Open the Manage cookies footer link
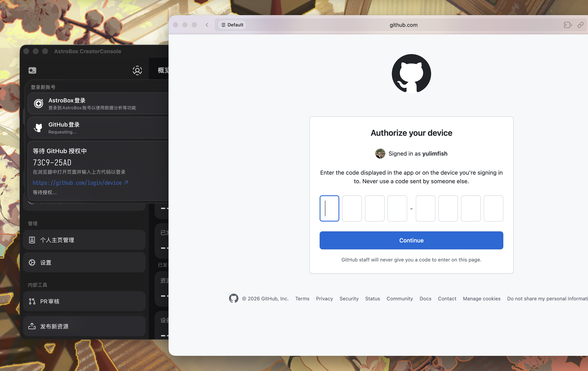The width and height of the screenshot is (588, 371). click(x=482, y=299)
